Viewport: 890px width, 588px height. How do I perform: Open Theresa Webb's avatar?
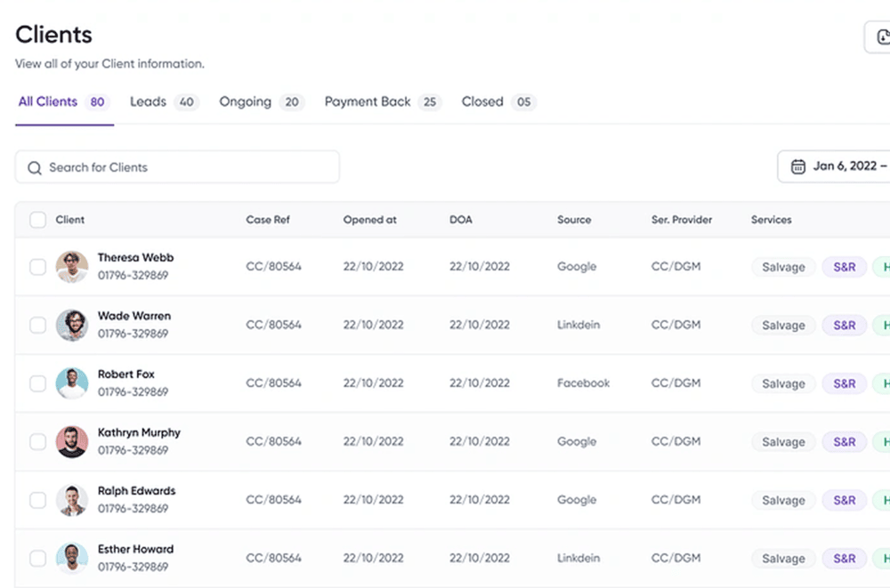click(72, 267)
